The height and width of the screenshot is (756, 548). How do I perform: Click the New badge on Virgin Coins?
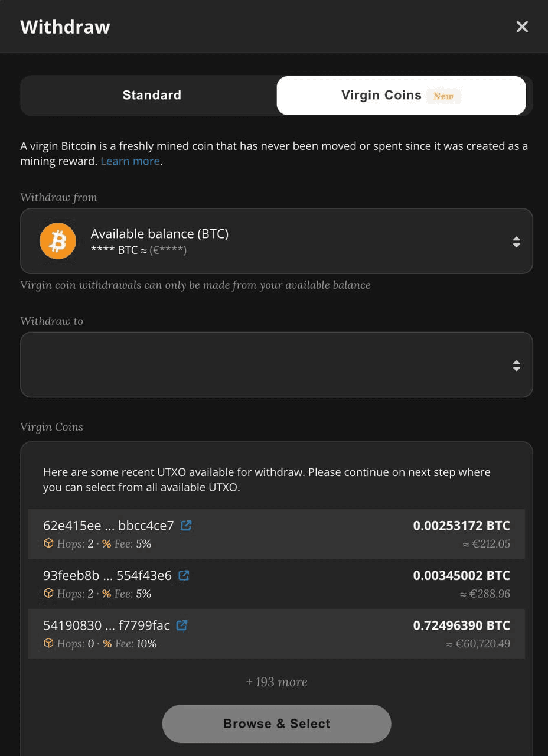click(x=443, y=96)
